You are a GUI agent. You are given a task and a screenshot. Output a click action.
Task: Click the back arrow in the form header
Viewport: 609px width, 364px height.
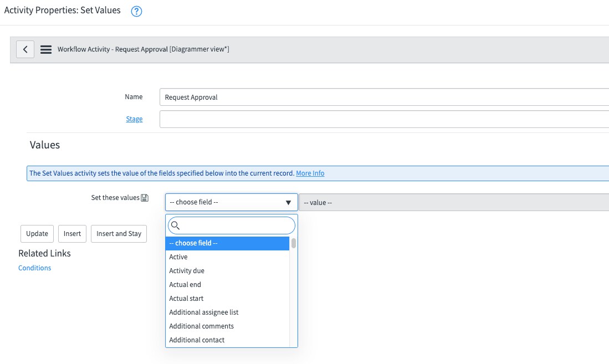(25, 49)
